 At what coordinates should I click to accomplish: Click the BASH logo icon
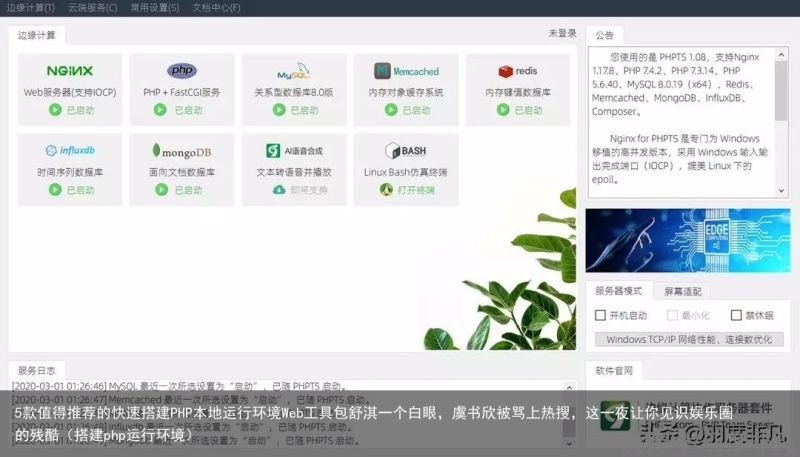(x=406, y=151)
